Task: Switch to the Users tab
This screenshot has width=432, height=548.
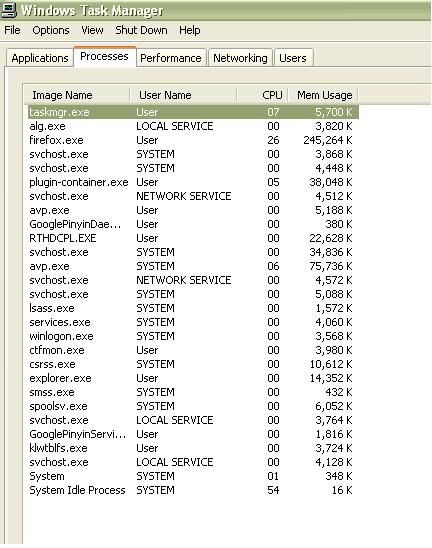Action: click(x=293, y=58)
